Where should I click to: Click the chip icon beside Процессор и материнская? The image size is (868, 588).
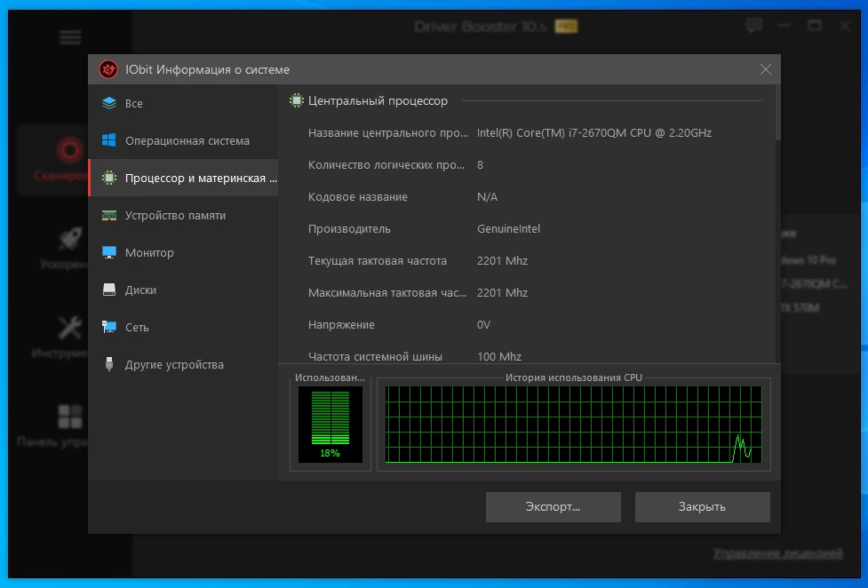109,178
